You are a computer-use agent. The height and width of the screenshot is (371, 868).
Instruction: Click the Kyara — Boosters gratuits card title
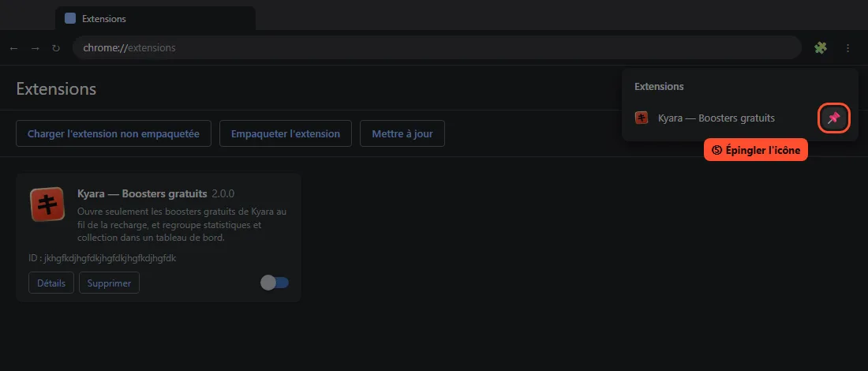click(x=142, y=194)
